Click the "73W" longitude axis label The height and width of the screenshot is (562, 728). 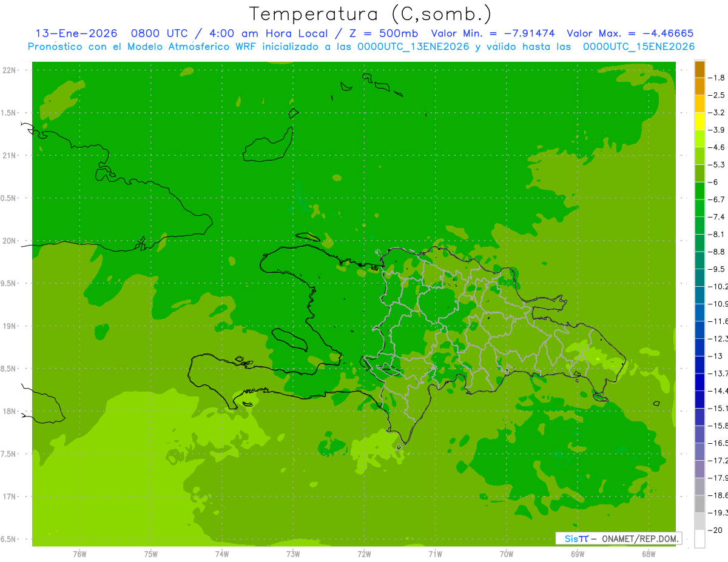[x=293, y=554]
